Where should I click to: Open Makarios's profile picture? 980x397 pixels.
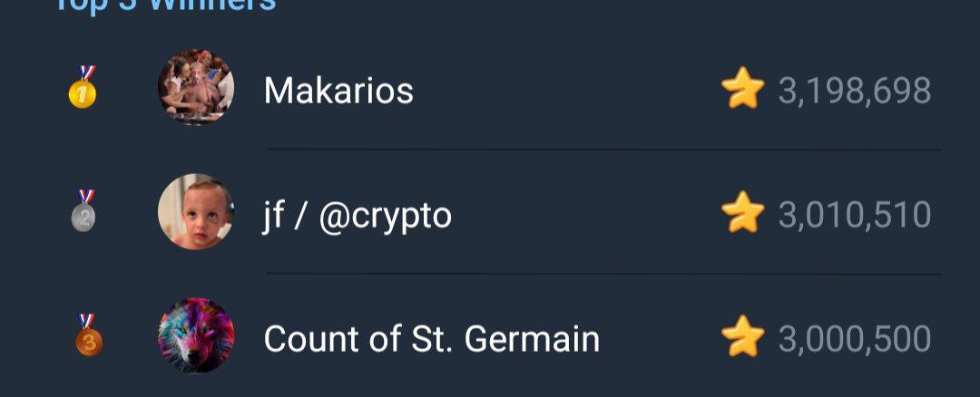pyautogui.click(x=196, y=88)
